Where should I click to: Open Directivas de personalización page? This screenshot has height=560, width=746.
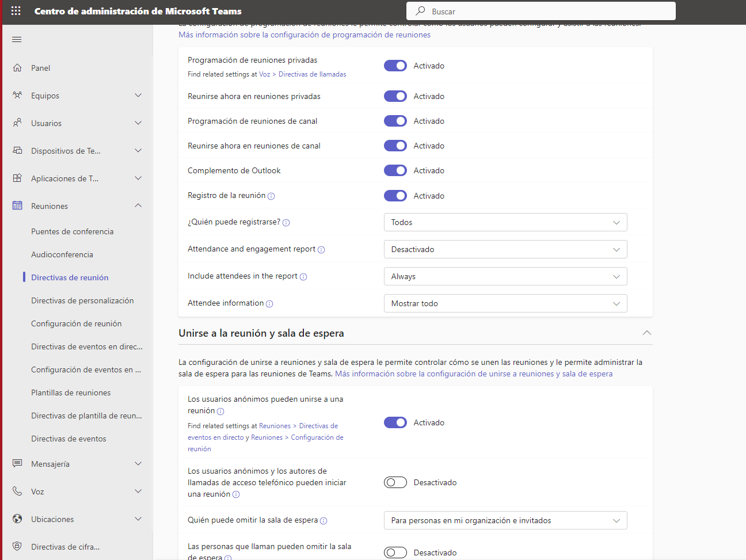pos(82,300)
